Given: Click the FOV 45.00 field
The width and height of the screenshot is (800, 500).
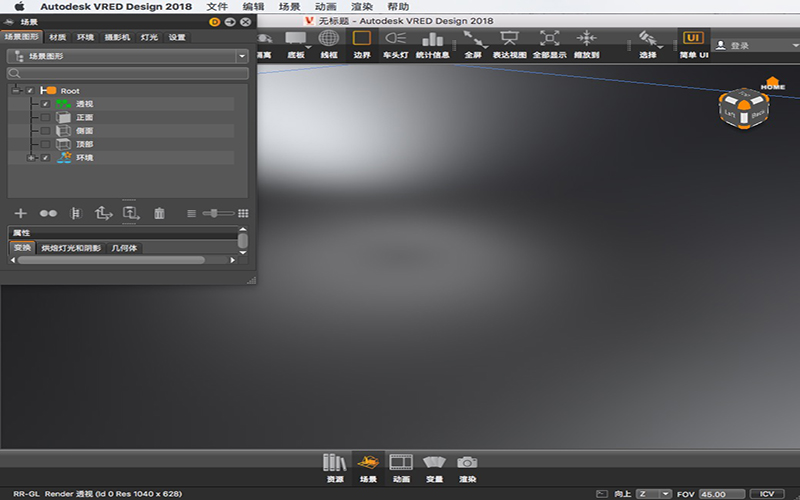Looking at the screenshot, I should point(721,494).
